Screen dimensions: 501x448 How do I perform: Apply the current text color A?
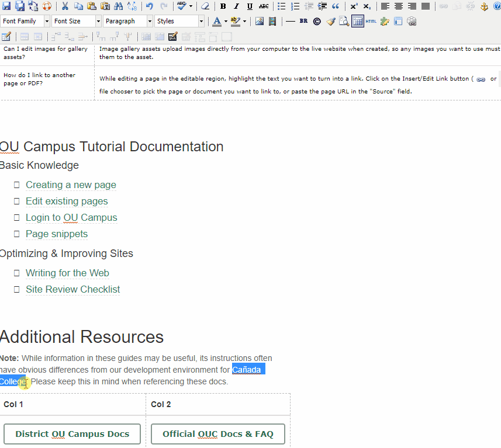pos(217,21)
